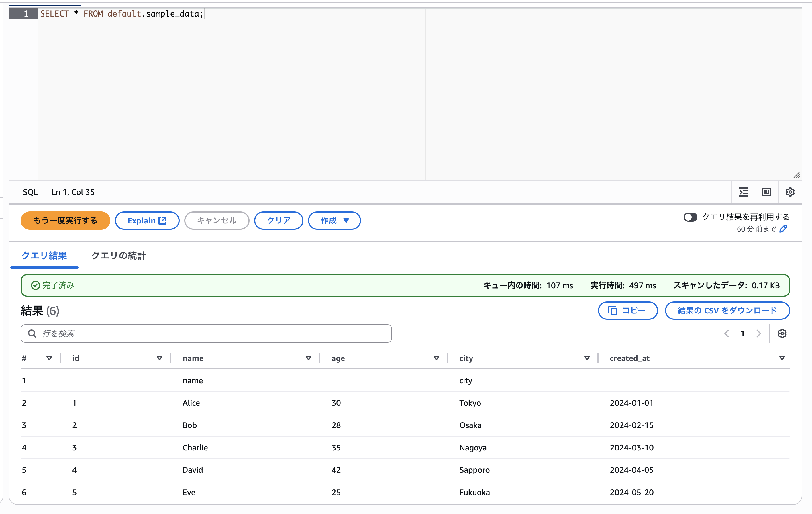Click the Fukuoka city cell

click(x=474, y=493)
